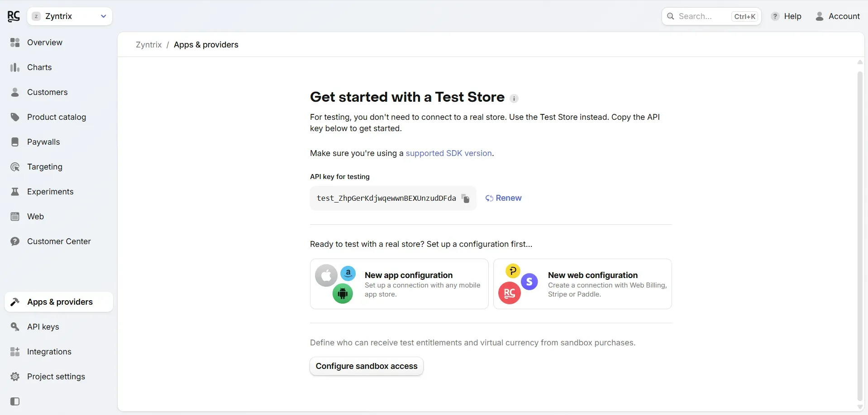Open the Account menu
The width and height of the screenshot is (868, 415).
pos(837,16)
